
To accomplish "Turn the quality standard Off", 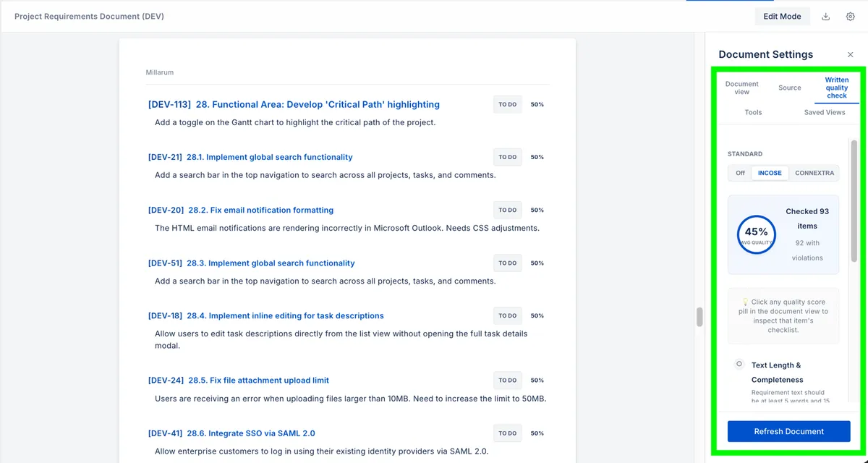I will coord(740,173).
